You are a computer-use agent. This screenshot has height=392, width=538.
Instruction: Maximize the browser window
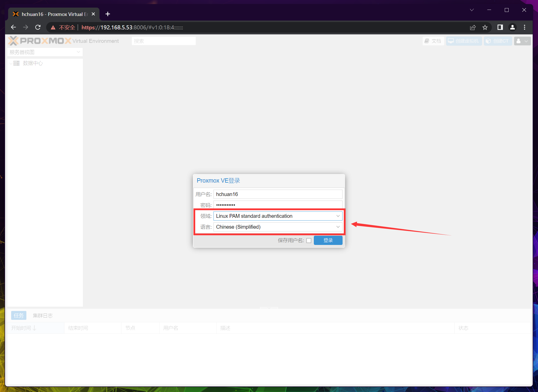507,10
